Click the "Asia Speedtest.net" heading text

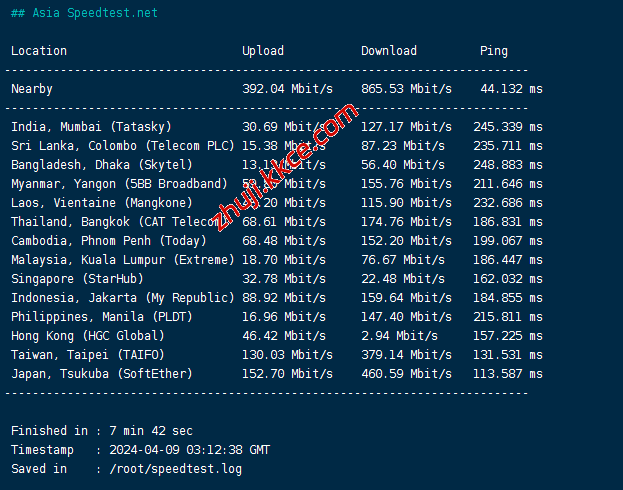coord(94,13)
